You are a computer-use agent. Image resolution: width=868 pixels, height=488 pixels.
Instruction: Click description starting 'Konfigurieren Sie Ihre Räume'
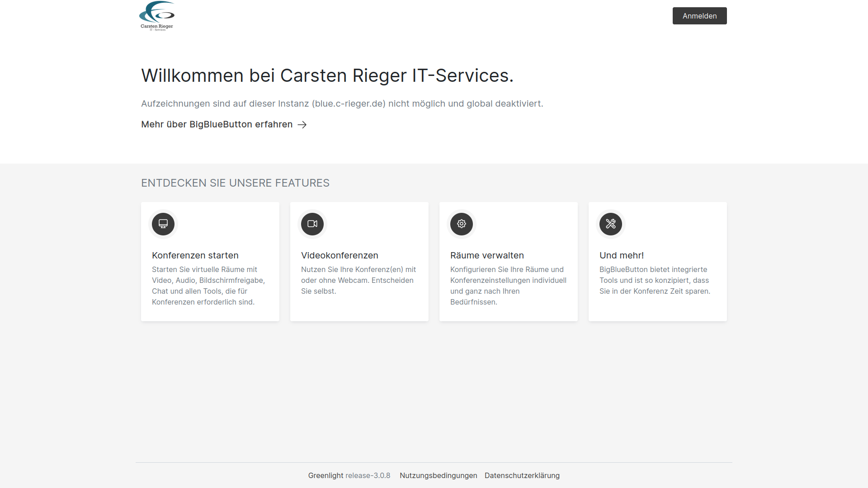tap(508, 286)
